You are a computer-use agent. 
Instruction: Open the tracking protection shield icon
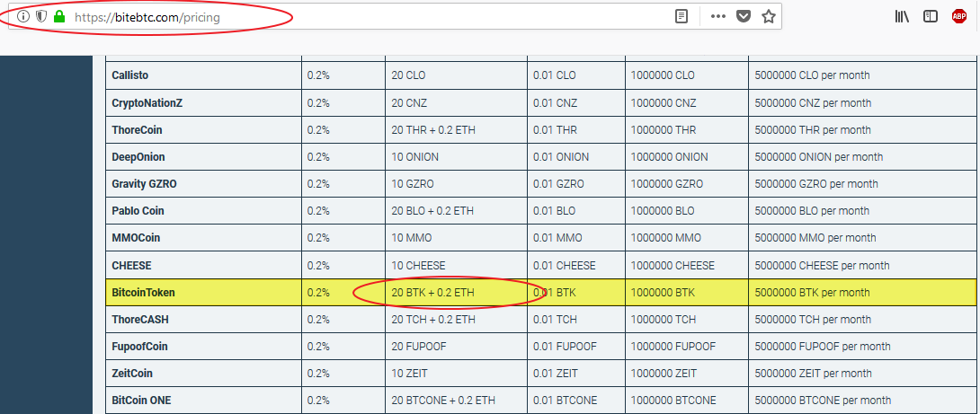coord(41,17)
